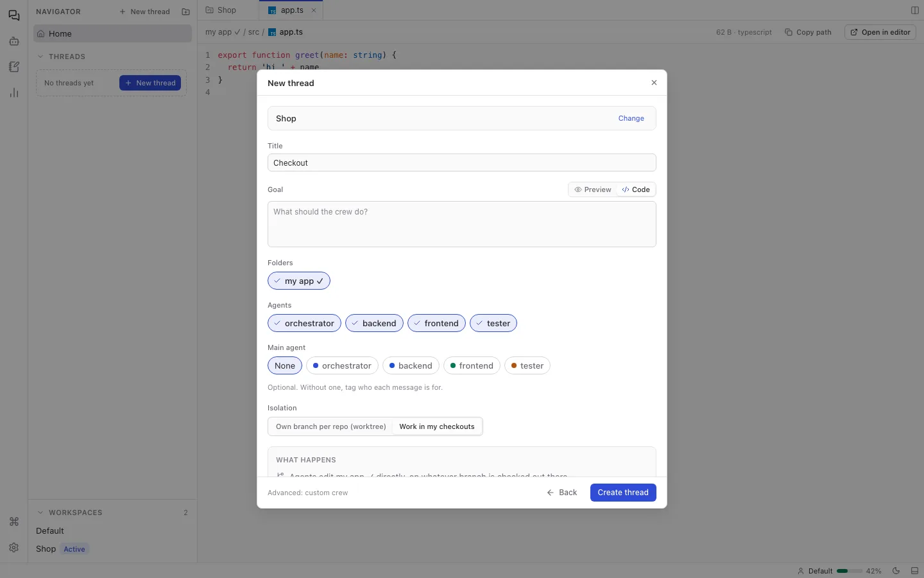
Task: Choose Own branch per repo isolation
Action: coord(331,426)
